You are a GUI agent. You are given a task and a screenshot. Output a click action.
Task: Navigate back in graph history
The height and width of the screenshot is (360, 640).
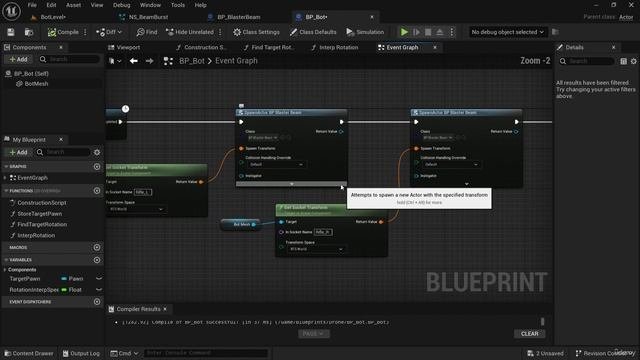(x=133, y=61)
